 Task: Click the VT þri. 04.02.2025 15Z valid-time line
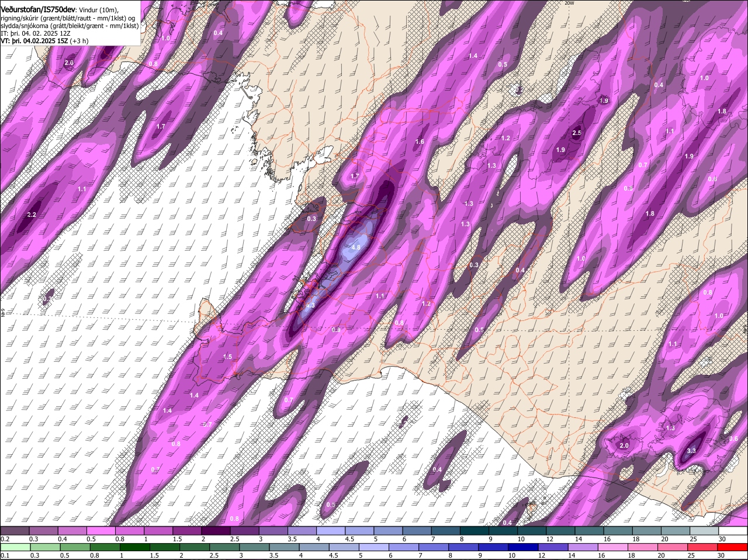(x=45, y=40)
